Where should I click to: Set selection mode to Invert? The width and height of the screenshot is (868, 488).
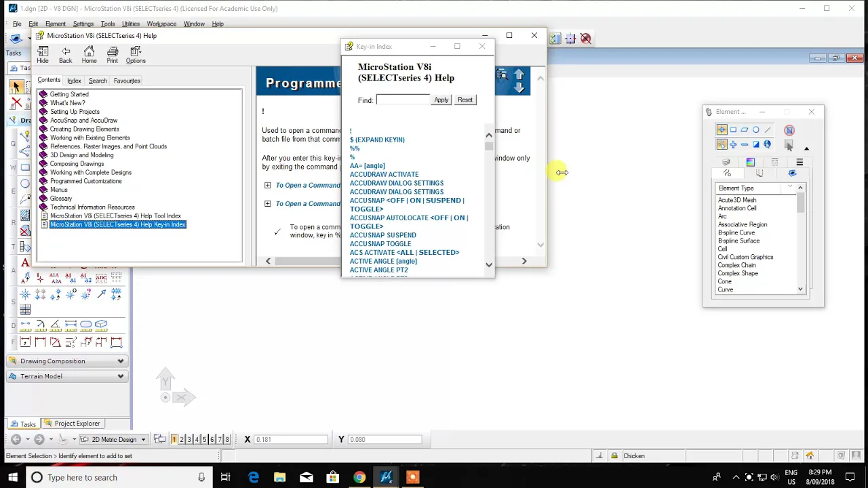(756, 144)
